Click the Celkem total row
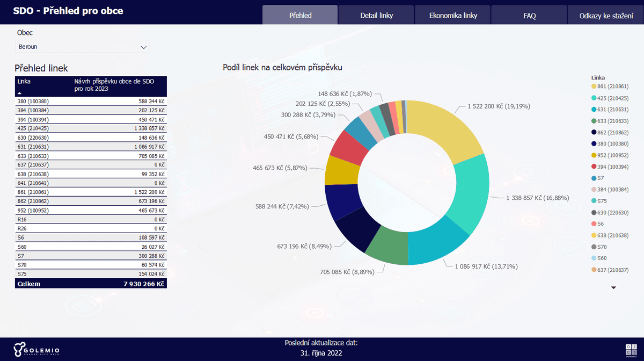Screen dimensions: 644x361 91,283
